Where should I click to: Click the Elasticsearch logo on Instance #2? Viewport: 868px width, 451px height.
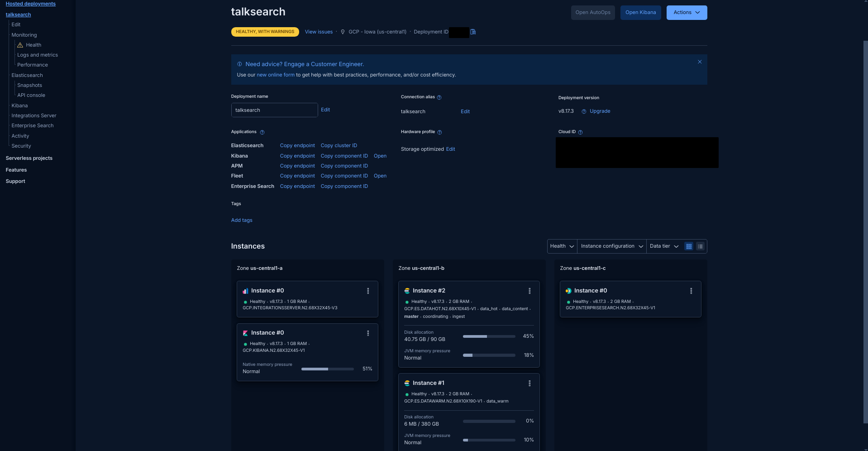407,291
